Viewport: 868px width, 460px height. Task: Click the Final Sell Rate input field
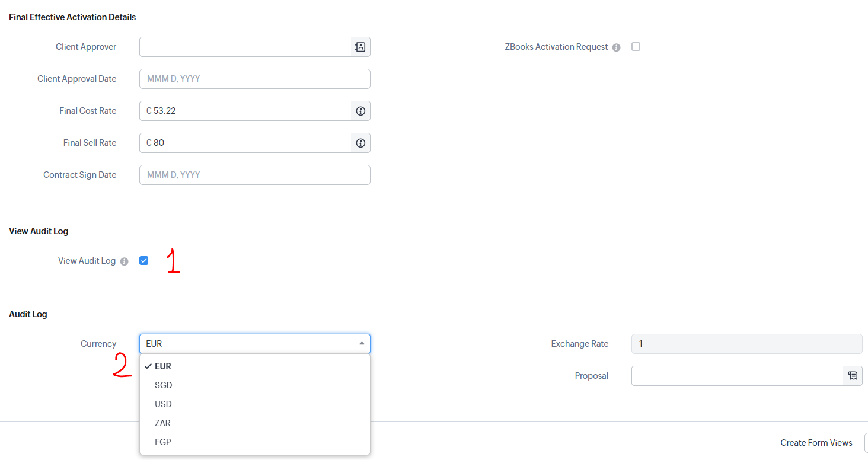click(245, 143)
